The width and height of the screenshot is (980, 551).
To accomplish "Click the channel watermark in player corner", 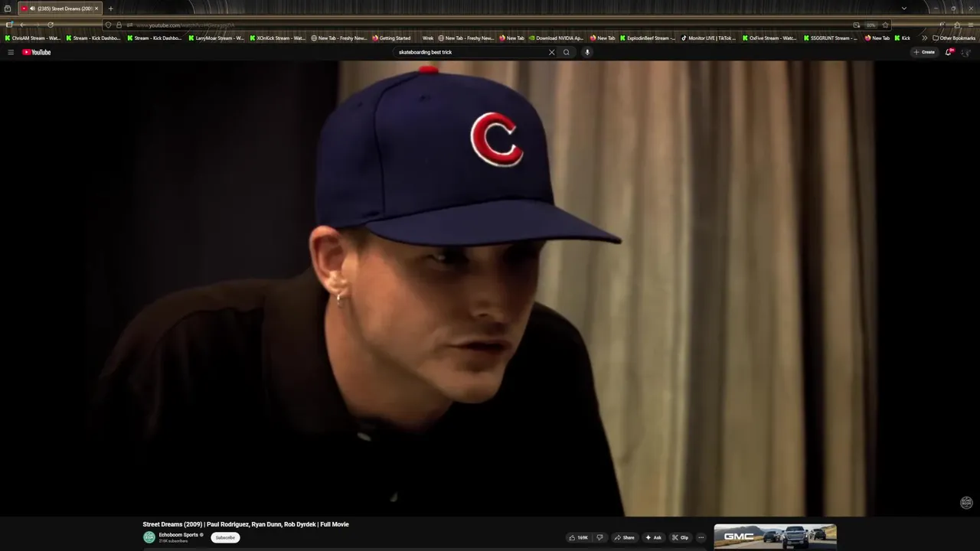I will (x=966, y=503).
